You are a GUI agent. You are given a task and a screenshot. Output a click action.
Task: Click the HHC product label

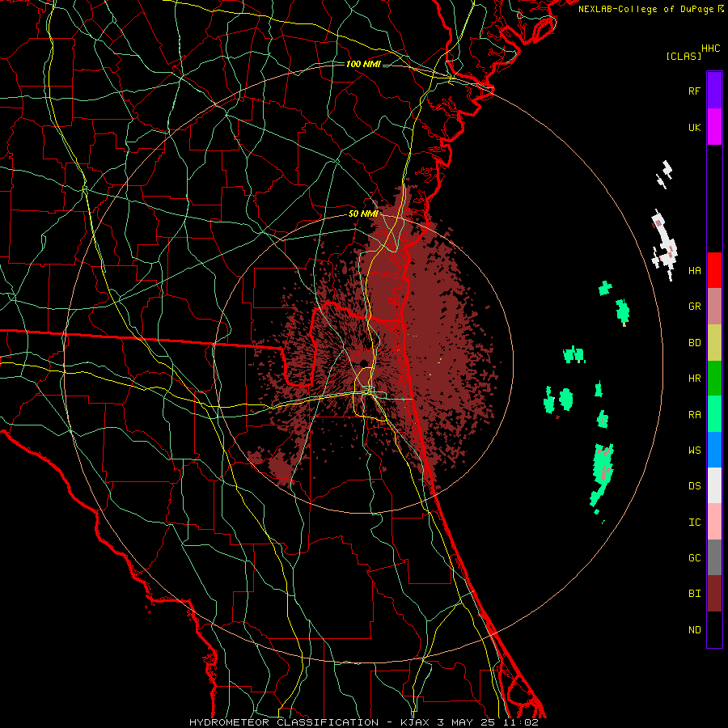711,48
